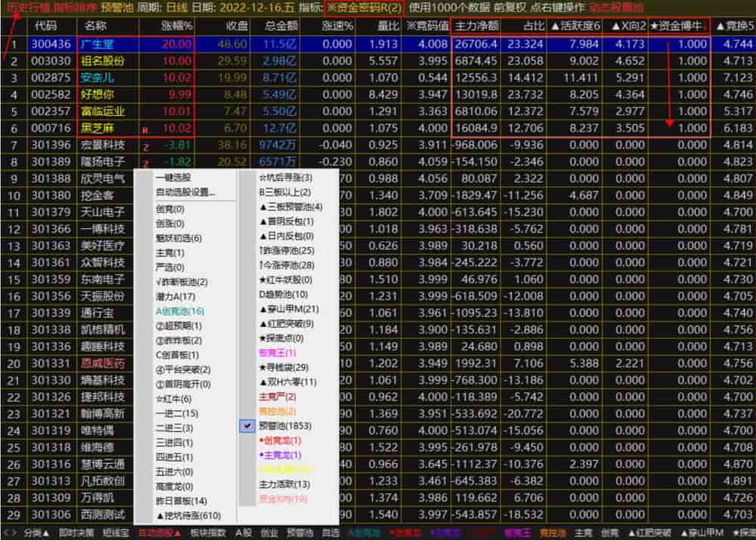Select ▲三板预警池(4) menu entry
This screenshot has width=756, height=540.
291,206
